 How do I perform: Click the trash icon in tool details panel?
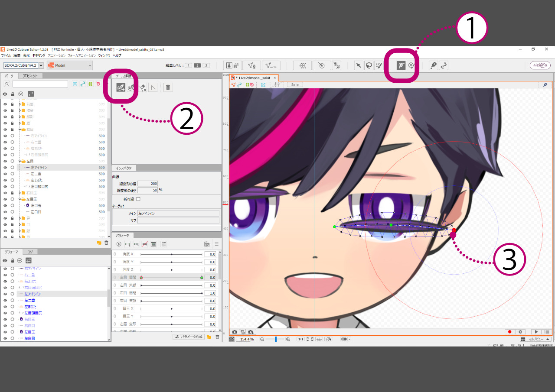(168, 87)
